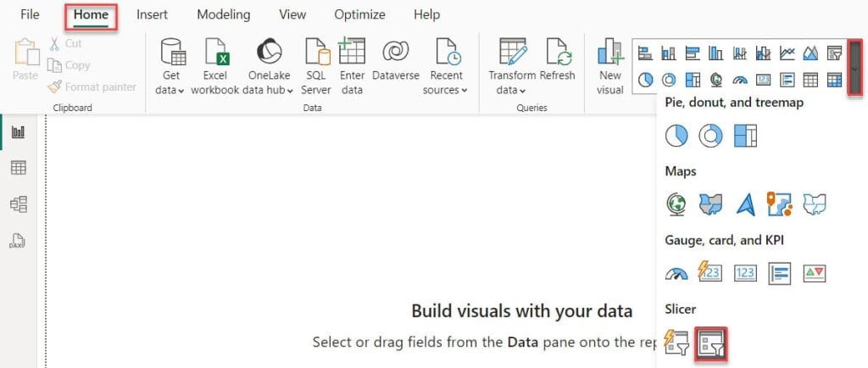Open the Get data dropdown
Image resolution: width=868 pixels, height=368 pixels.
(x=171, y=66)
